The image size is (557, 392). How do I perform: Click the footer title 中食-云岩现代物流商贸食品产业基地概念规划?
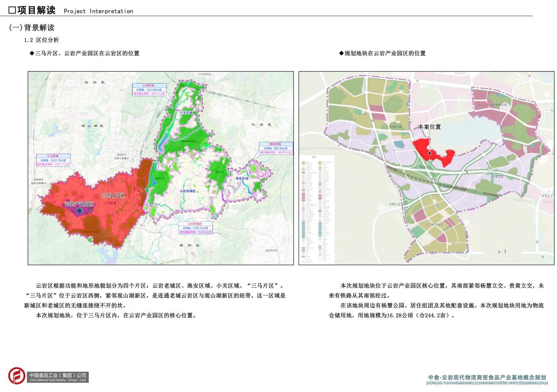click(487, 377)
